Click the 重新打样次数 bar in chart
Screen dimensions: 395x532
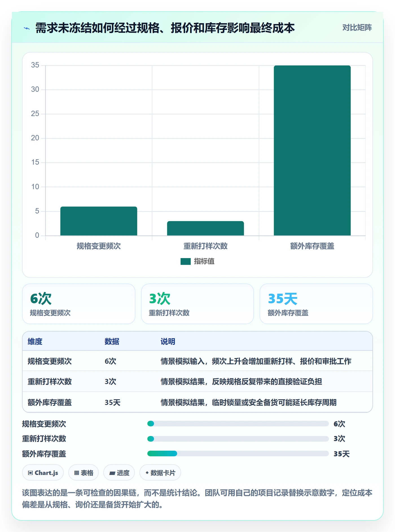tap(205, 228)
